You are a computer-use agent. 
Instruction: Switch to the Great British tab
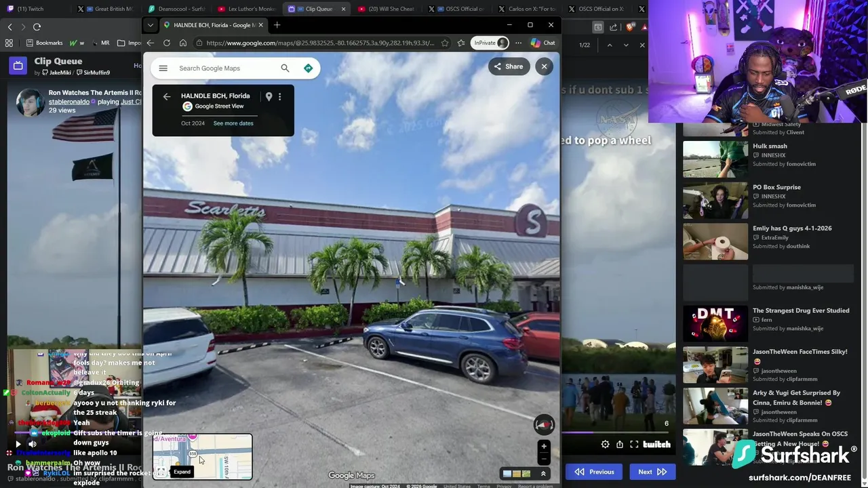(107, 9)
